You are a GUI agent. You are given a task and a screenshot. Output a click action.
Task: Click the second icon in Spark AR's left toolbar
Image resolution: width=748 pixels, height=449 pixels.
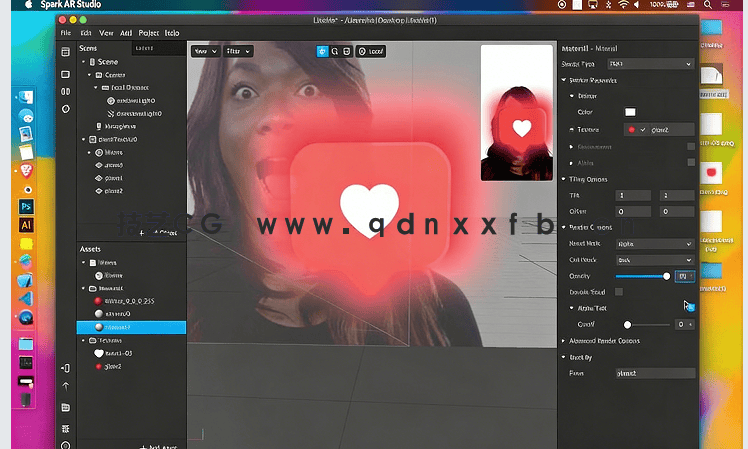tap(66, 74)
